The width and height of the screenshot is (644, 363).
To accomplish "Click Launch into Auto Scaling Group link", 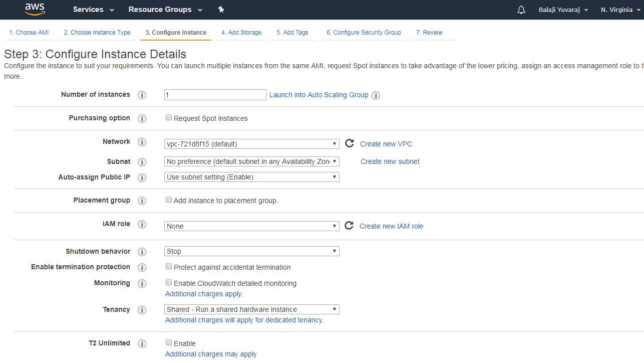I will point(318,95).
